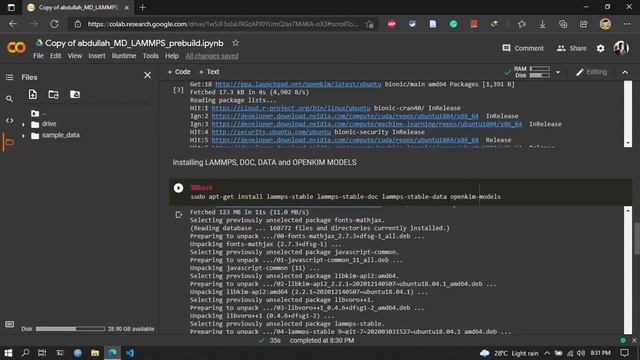Open Colab settings gear
Screen dimensions: 640x360
600,48
